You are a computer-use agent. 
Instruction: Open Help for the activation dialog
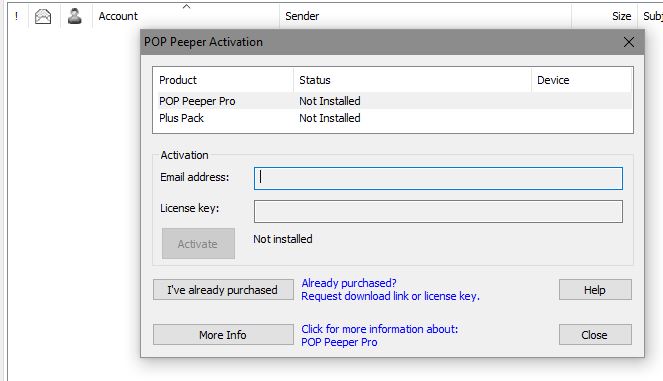[595, 290]
